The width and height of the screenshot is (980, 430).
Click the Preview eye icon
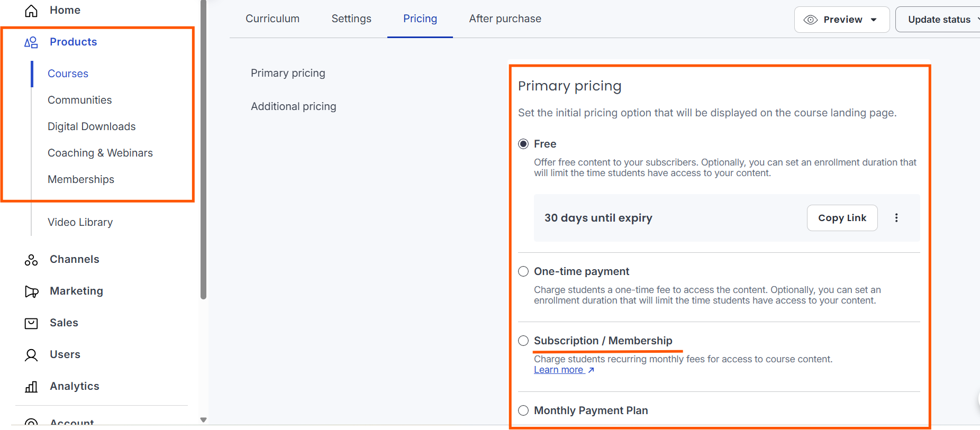point(810,19)
